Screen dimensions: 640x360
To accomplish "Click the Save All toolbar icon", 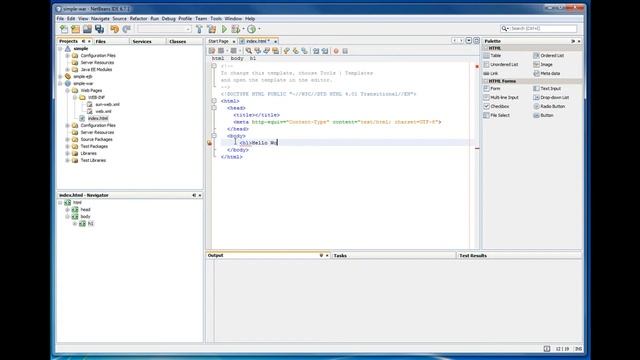I will click(x=100, y=29).
